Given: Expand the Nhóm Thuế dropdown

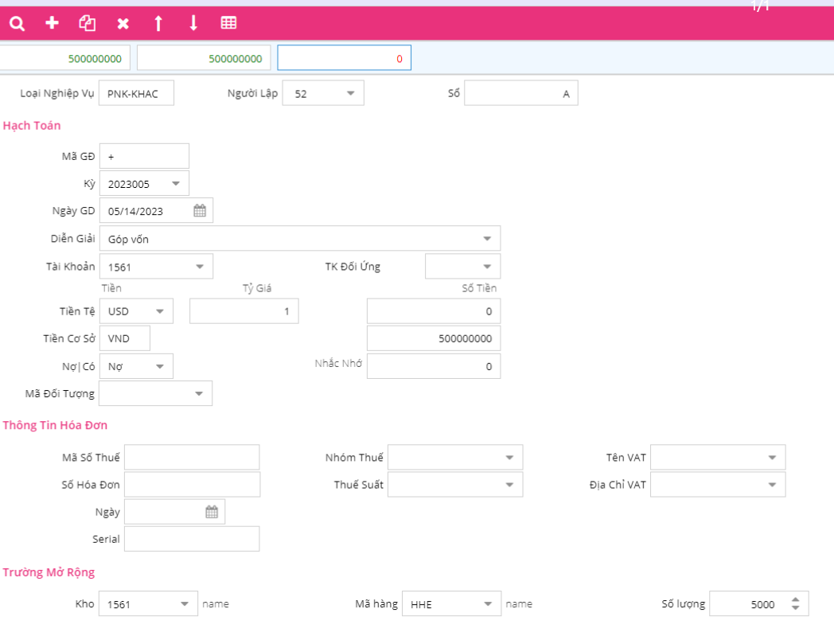Looking at the screenshot, I should coord(509,458).
